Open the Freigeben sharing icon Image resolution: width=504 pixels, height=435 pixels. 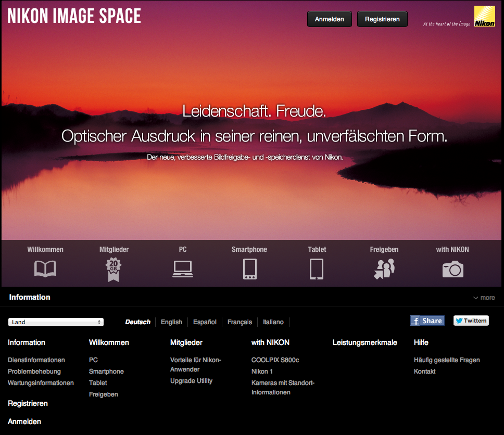(x=384, y=269)
